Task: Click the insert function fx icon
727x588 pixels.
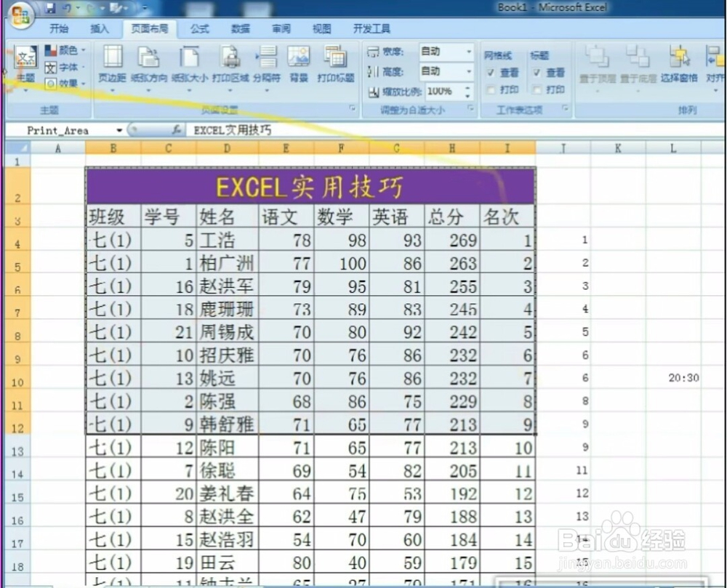Action: click(x=176, y=130)
